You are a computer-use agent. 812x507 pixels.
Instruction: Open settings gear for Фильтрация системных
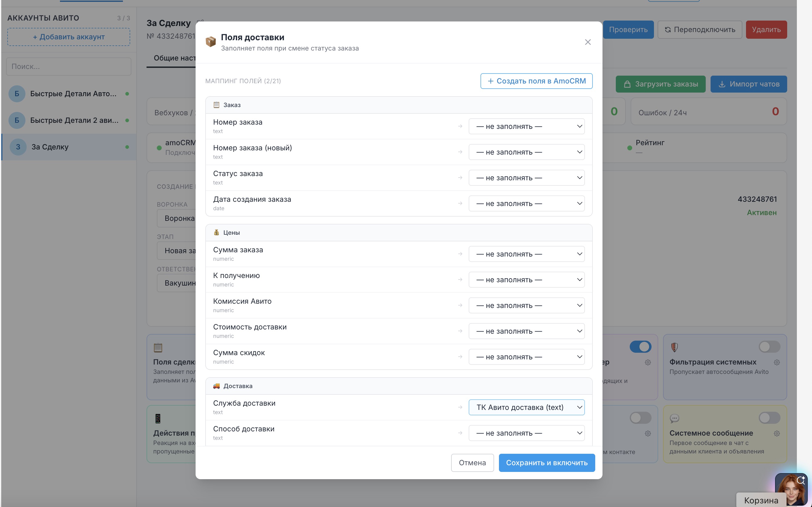click(x=777, y=362)
